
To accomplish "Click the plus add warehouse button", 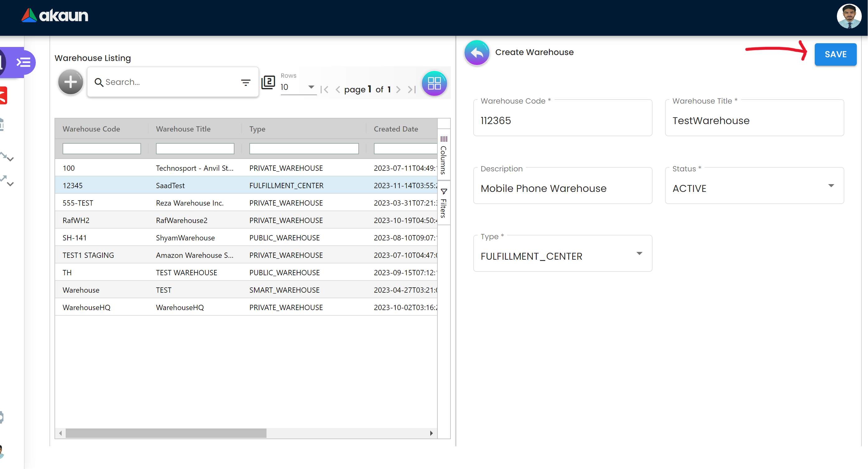I will pyautogui.click(x=70, y=82).
